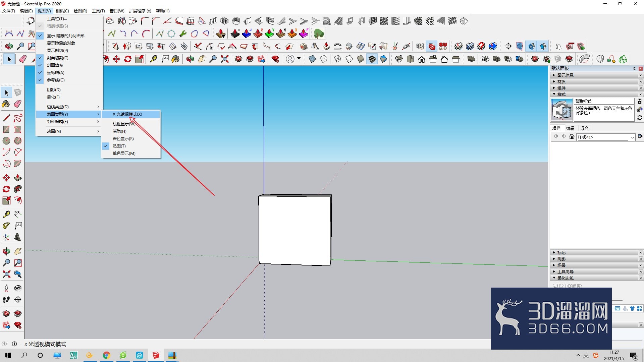Open the user account profile icon
The image size is (644, 362).
pyautogui.click(x=290, y=59)
